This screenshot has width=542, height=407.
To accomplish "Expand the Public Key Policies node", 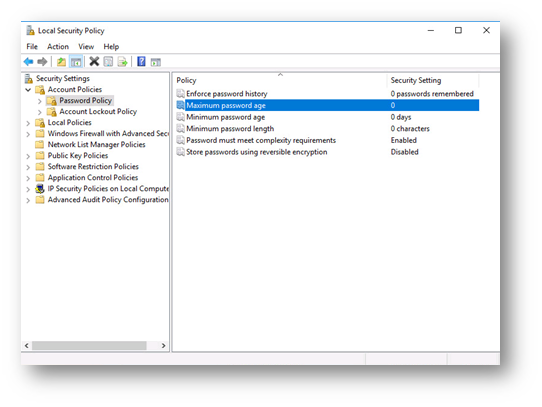I will [28, 156].
